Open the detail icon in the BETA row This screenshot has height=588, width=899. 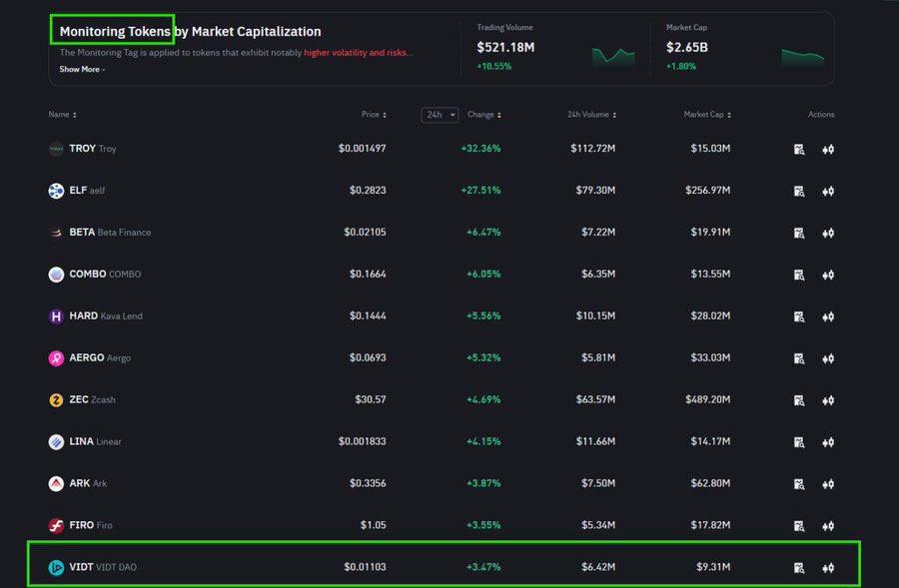point(799,234)
